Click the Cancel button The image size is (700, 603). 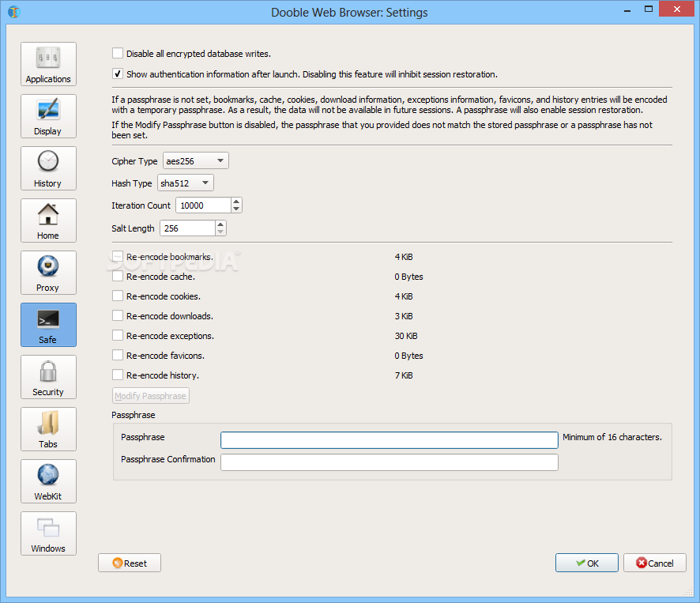[x=655, y=563]
